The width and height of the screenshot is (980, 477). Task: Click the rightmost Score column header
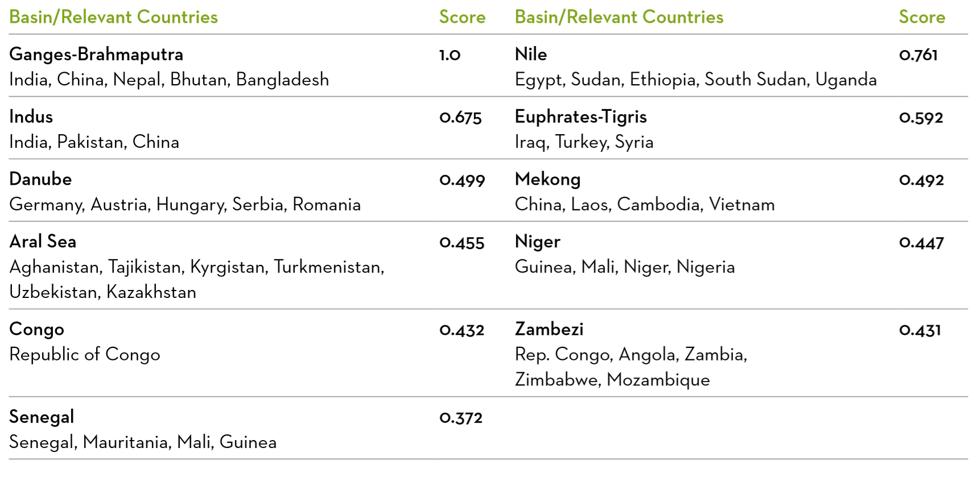[922, 17]
